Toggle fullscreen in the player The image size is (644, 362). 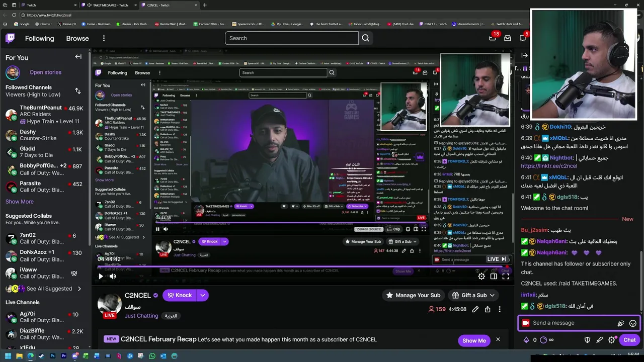tap(506, 276)
